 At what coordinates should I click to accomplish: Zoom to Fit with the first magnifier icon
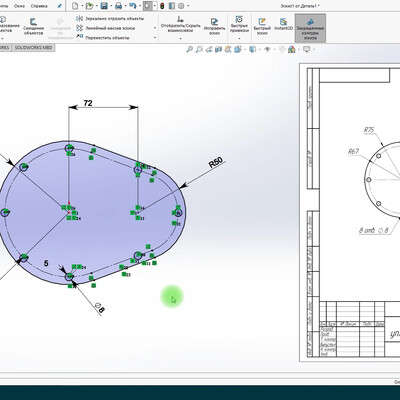click(189, 50)
